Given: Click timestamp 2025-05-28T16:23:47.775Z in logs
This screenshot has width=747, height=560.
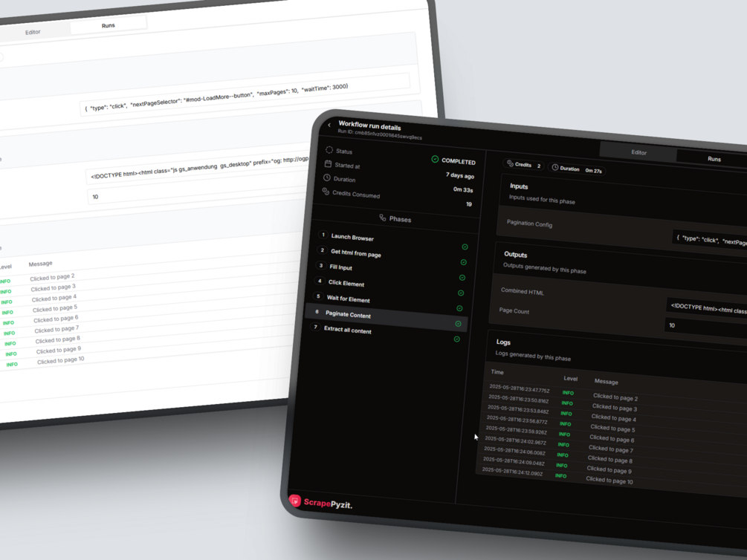Looking at the screenshot, I should click(520, 388).
